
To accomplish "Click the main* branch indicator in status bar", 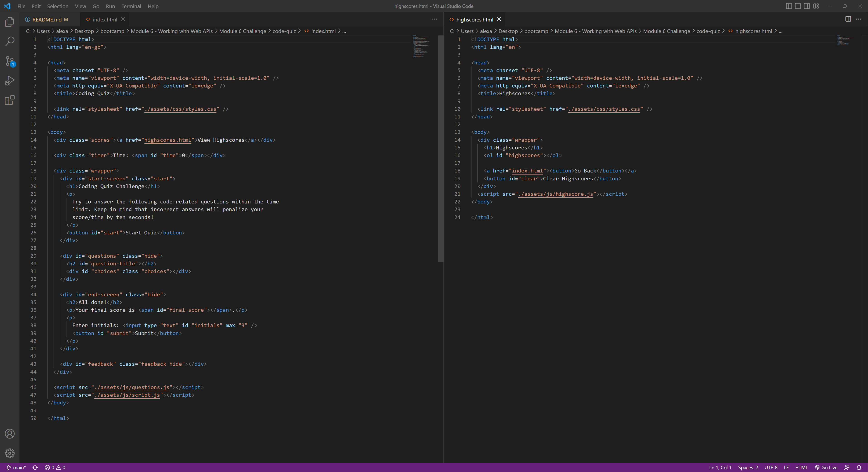I will click(x=16, y=467).
